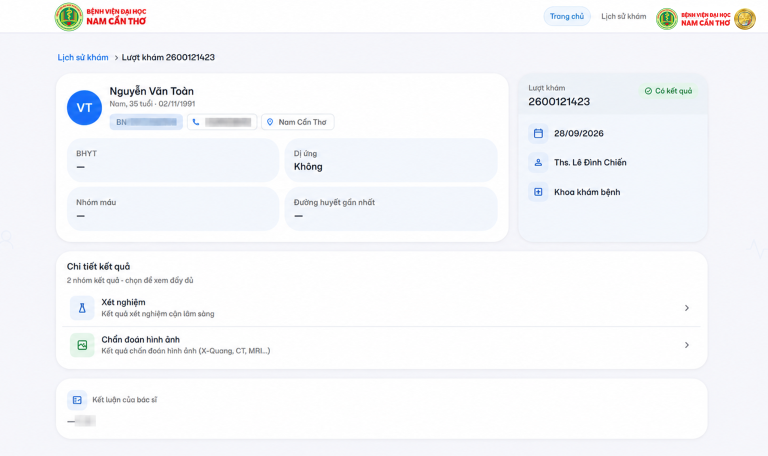768x456 pixels.
Task: Click the Có kết quả status badge
Action: tap(668, 91)
